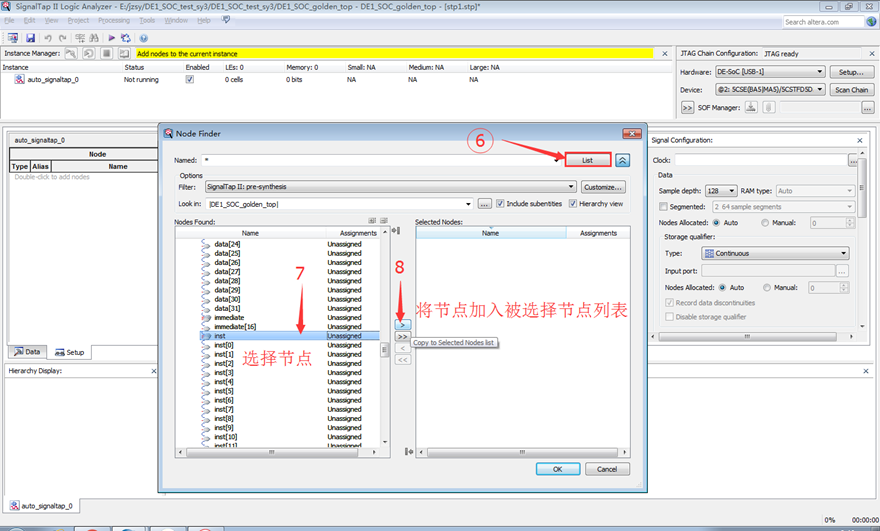The height and width of the screenshot is (531, 880).
Task: Open the Edit menu
Action: [x=29, y=20]
